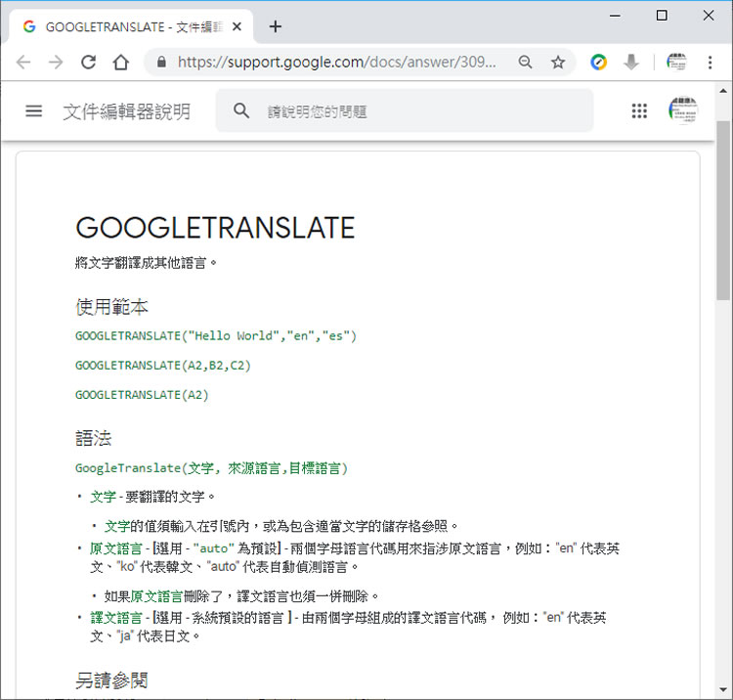Screen dimensions: 733x700
Task: Open the Google apps grid
Action: click(639, 111)
